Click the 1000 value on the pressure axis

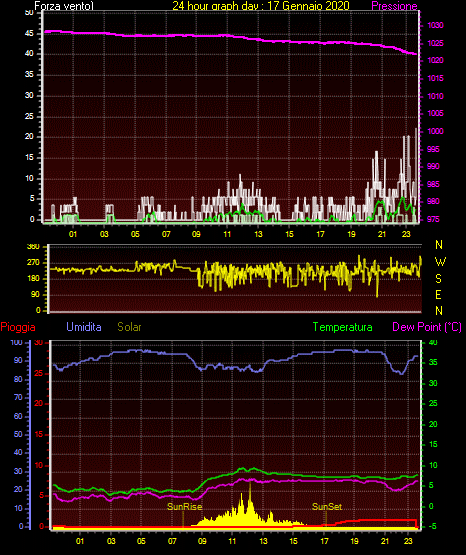point(435,131)
